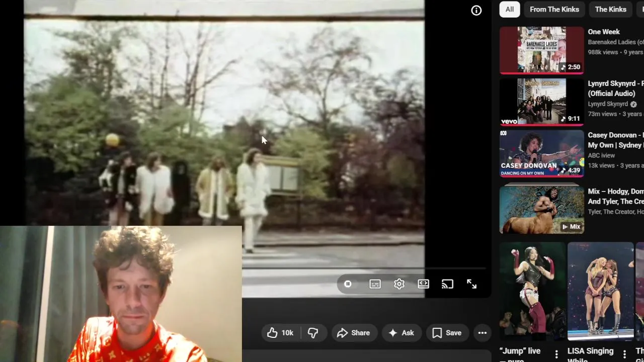Click the One Week video title
The width and height of the screenshot is (644, 362).
pyautogui.click(x=604, y=32)
